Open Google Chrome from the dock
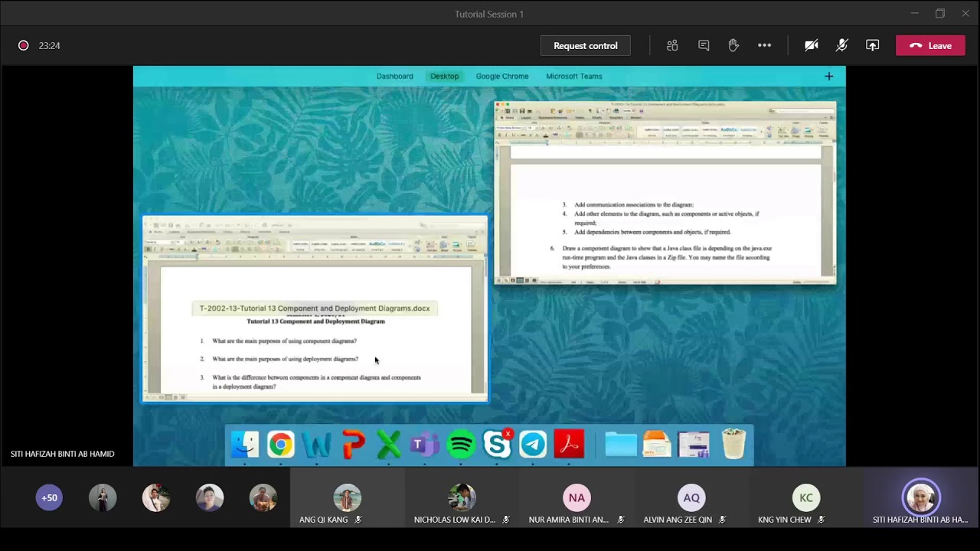980x551 pixels. pyautogui.click(x=281, y=445)
